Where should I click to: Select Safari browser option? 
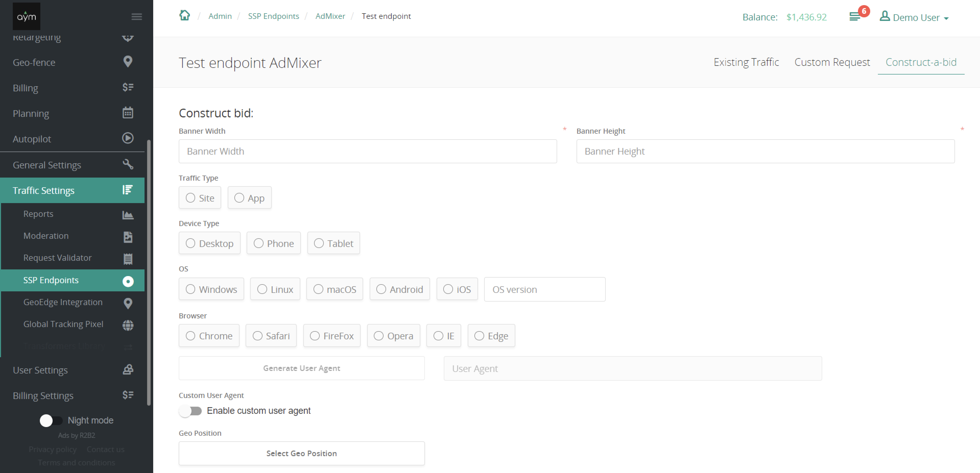(271, 336)
